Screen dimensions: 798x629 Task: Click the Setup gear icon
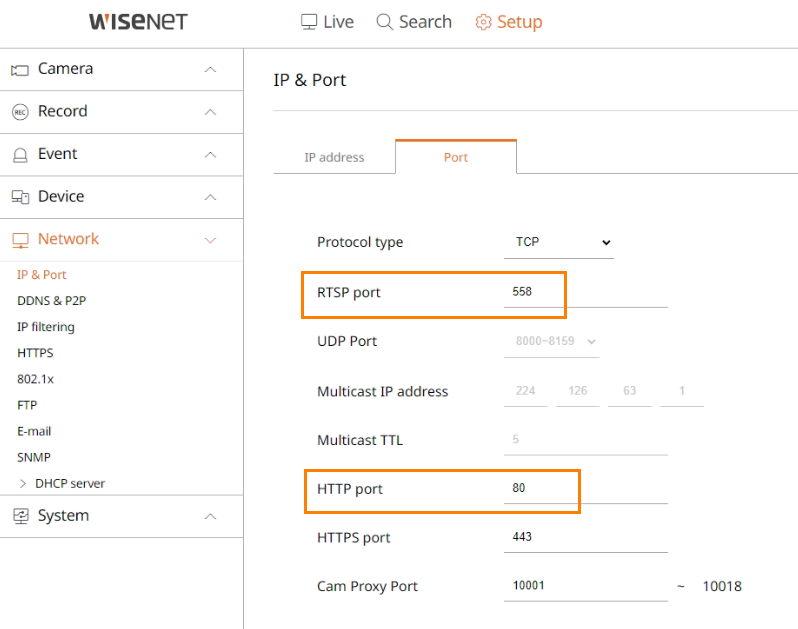pyautogui.click(x=483, y=22)
